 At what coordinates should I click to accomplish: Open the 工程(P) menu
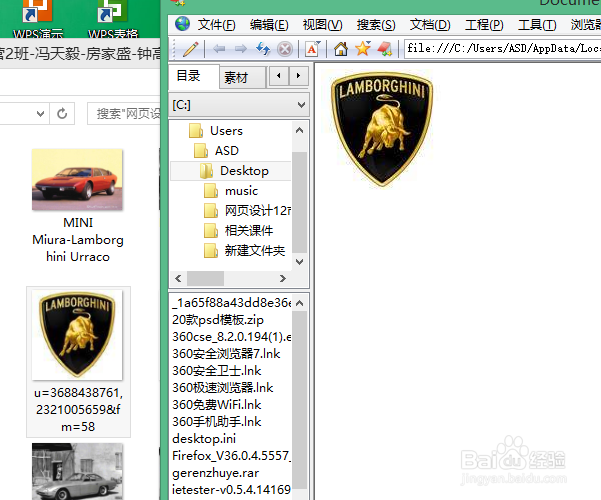484,25
